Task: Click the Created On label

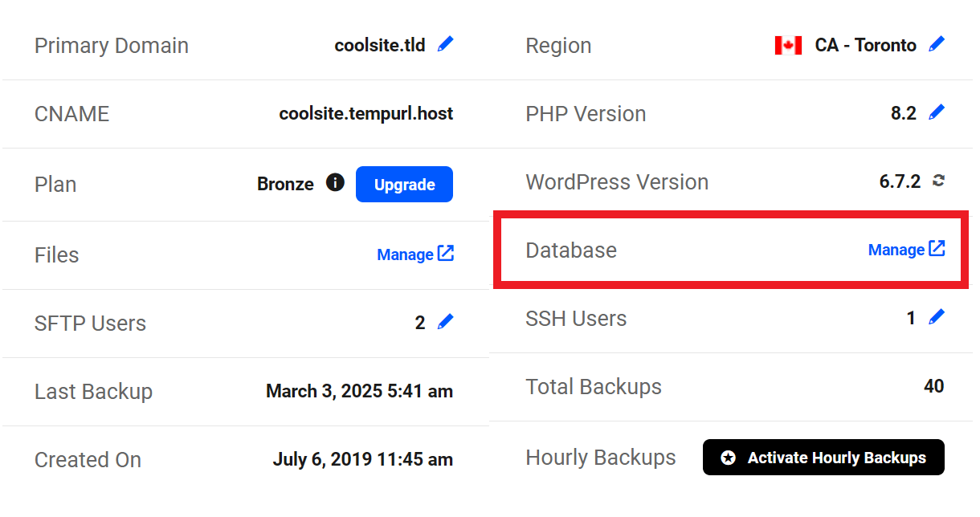Action: [x=88, y=460]
